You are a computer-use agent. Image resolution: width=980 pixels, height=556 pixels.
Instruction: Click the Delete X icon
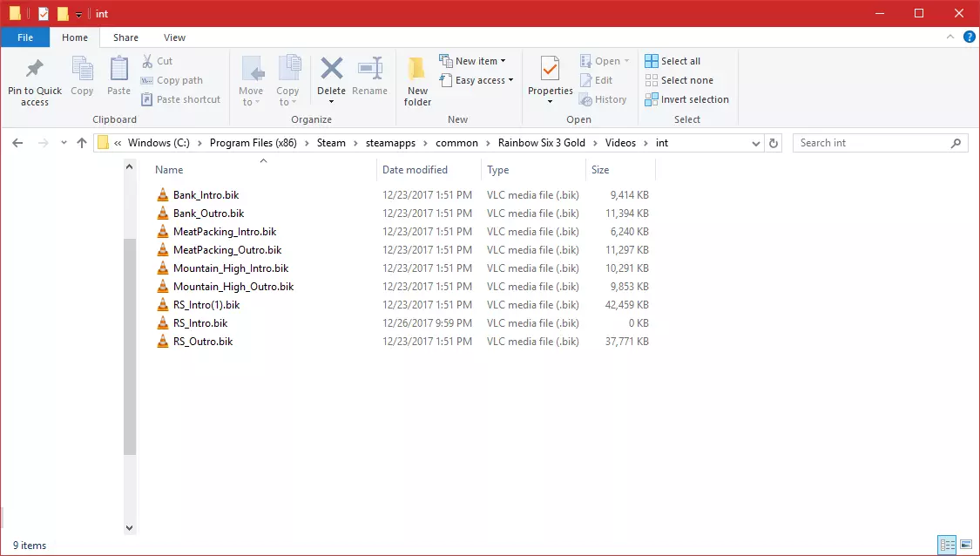pos(331,68)
